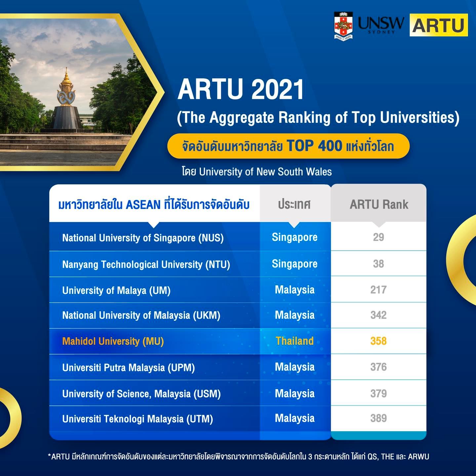Click 'Singapore' country in NUS row
476x476 pixels.
(295, 237)
